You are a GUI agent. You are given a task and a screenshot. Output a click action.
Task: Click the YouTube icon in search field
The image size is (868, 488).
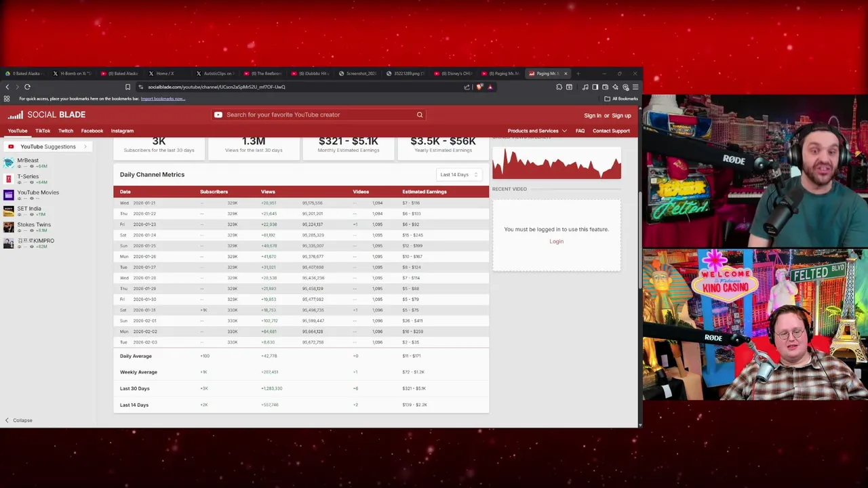(218, 115)
